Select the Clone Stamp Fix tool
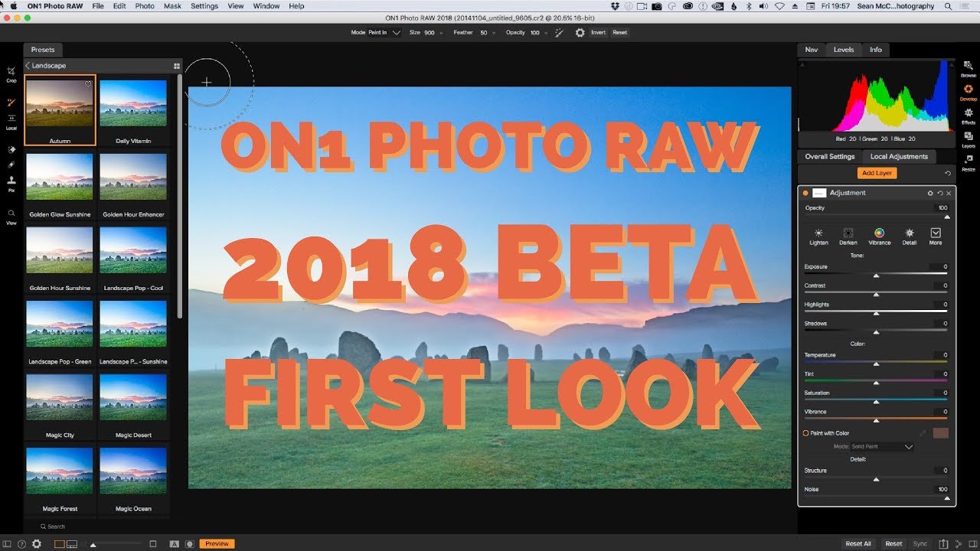The image size is (980, 551). (11, 183)
